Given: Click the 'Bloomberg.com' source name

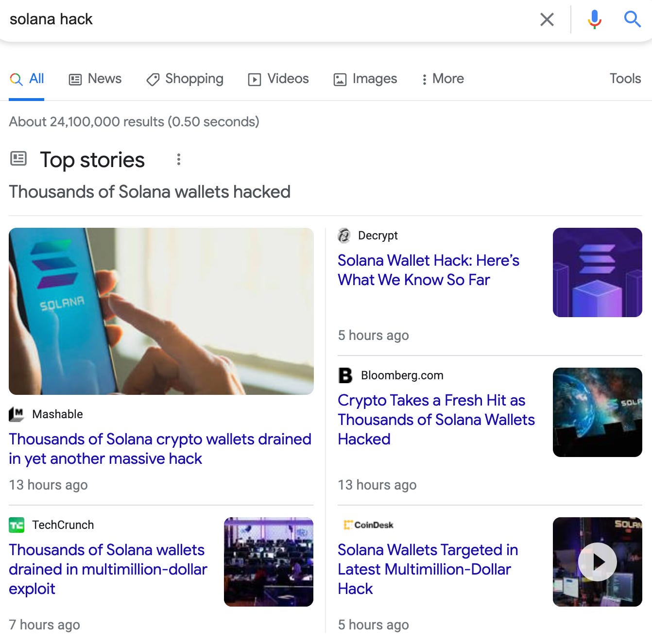Looking at the screenshot, I should tap(402, 375).
